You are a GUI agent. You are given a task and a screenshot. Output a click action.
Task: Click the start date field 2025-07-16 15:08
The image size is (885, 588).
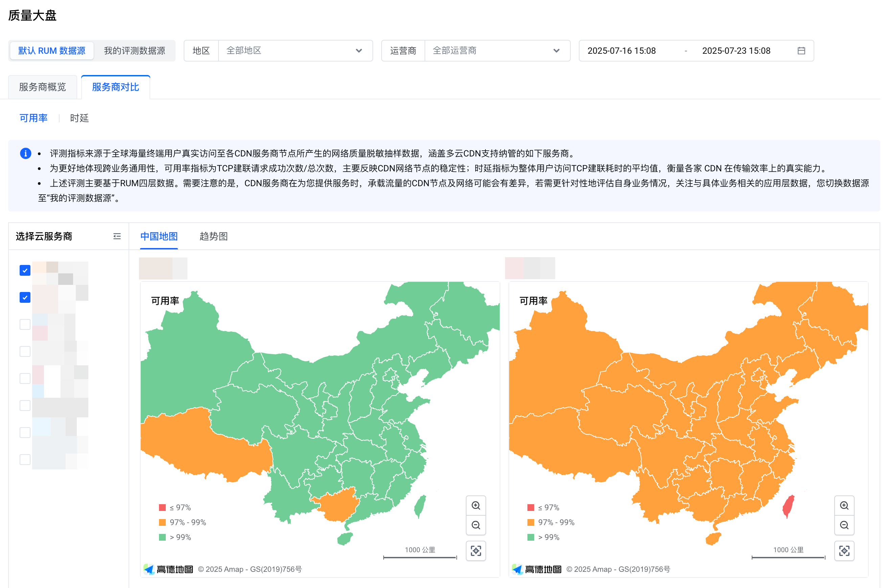coord(621,51)
